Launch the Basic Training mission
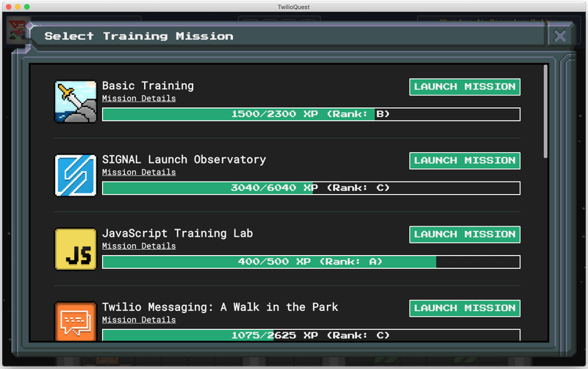The height and width of the screenshot is (369, 588). [x=465, y=87]
